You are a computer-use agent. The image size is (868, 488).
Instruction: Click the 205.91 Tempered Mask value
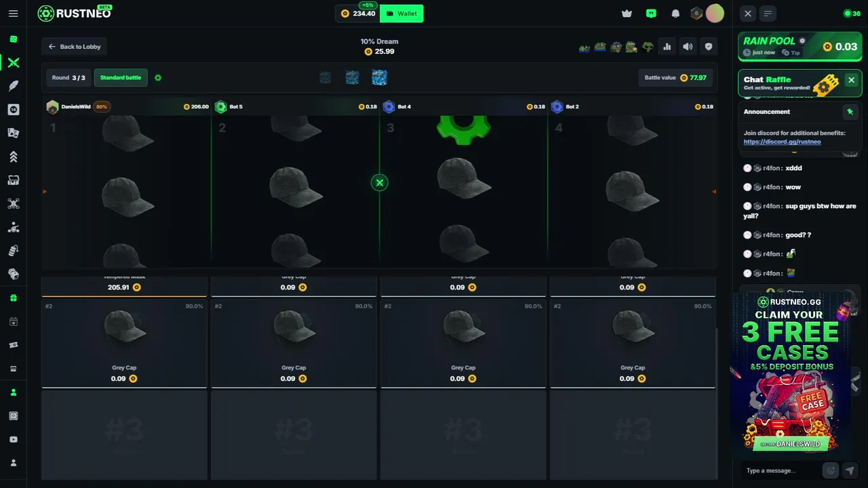(x=123, y=287)
